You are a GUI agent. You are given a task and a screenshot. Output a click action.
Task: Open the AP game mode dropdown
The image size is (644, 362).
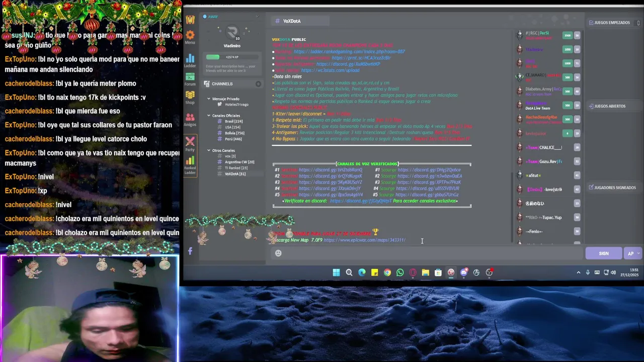[633, 253]
